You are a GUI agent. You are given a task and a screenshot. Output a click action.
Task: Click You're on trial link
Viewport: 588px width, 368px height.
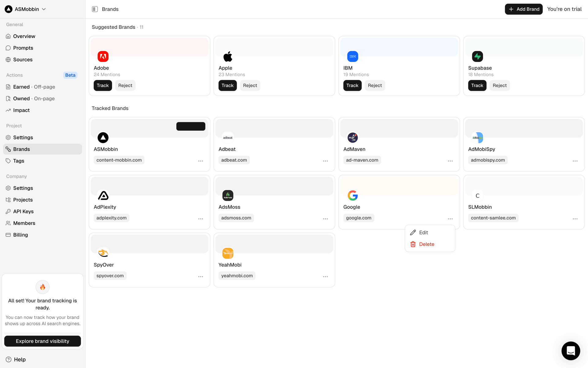pyautogui.click(x=564, y=9)
